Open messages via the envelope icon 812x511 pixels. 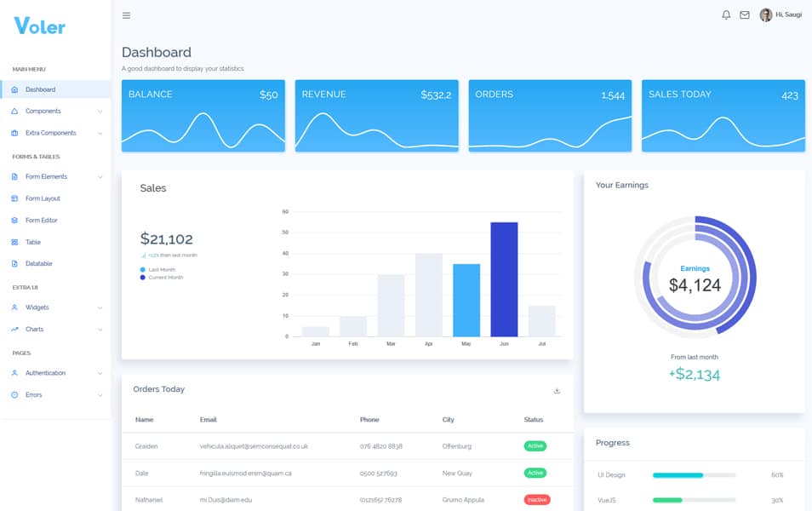pyautogui.click(x=746, y=14)
